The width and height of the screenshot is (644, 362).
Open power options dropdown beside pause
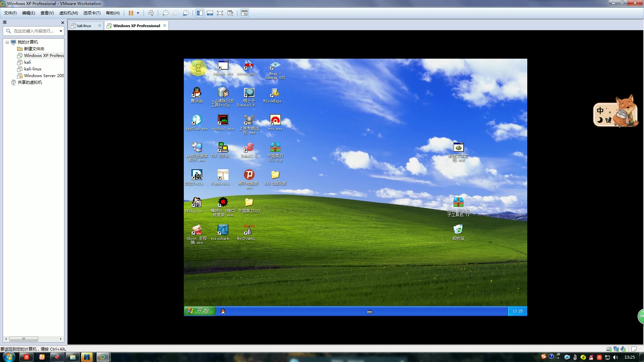pyautogui.click(x=138, y=13)
